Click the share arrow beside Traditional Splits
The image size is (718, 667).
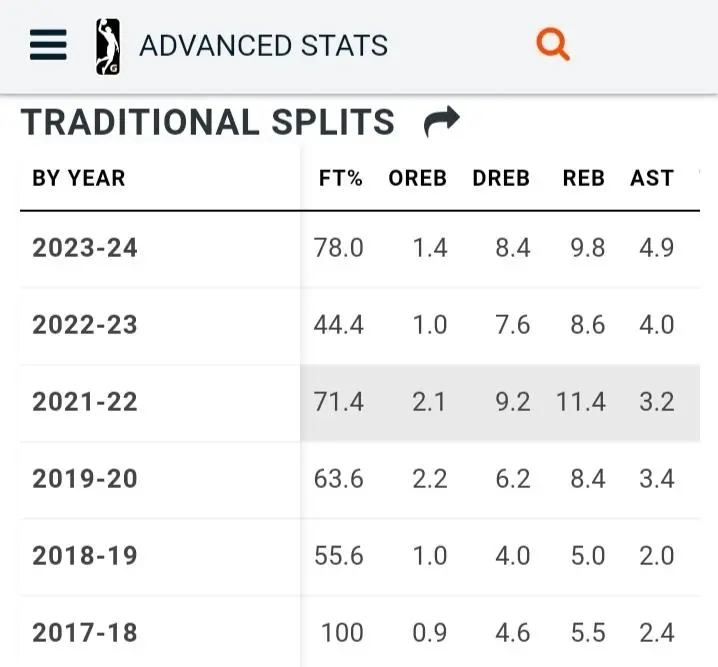441,122
